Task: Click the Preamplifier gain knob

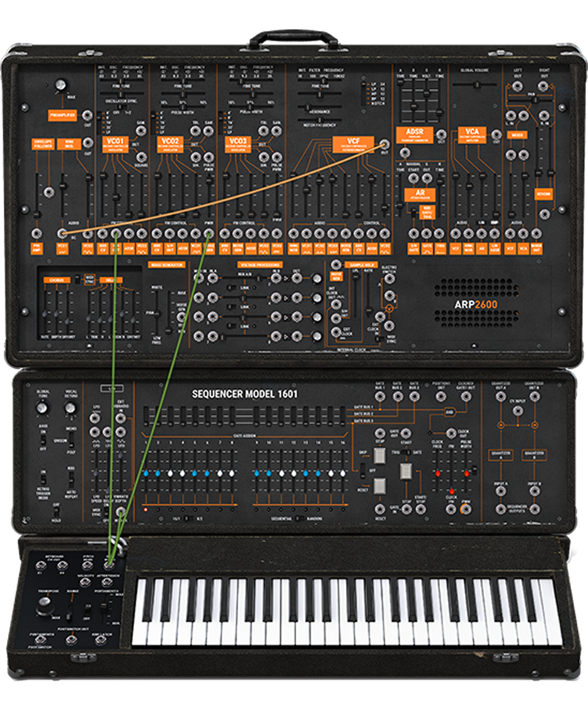Action: pos(60,85)
